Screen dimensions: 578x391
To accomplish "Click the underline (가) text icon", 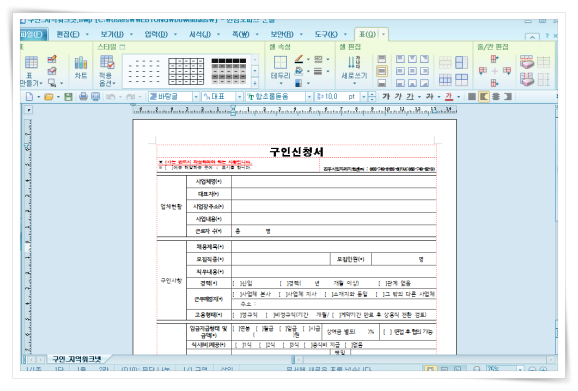I will tap(410, 97).
